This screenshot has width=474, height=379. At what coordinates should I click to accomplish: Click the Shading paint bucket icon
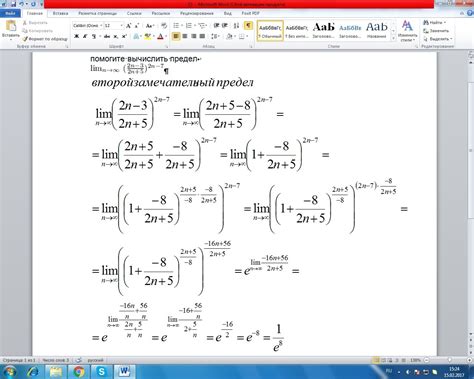point(229,36)
